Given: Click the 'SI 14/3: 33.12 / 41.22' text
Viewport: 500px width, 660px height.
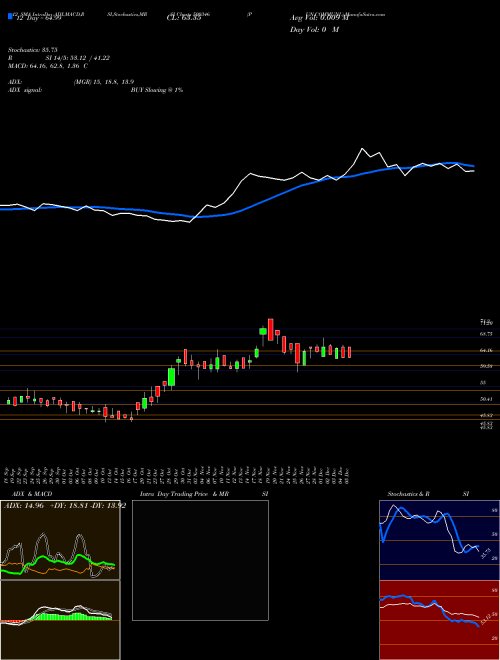Looking at the screenshot, I should click(x=78, y=58).
